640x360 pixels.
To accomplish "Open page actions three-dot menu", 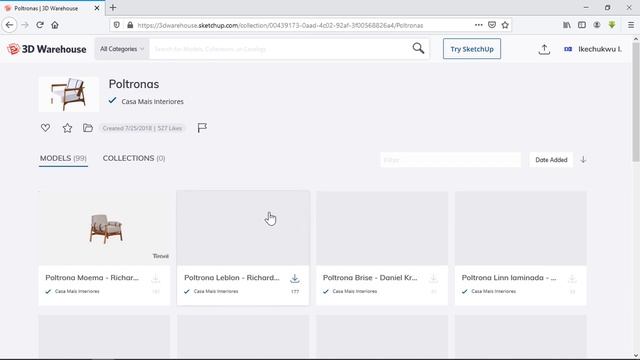I will coord(478,25).
